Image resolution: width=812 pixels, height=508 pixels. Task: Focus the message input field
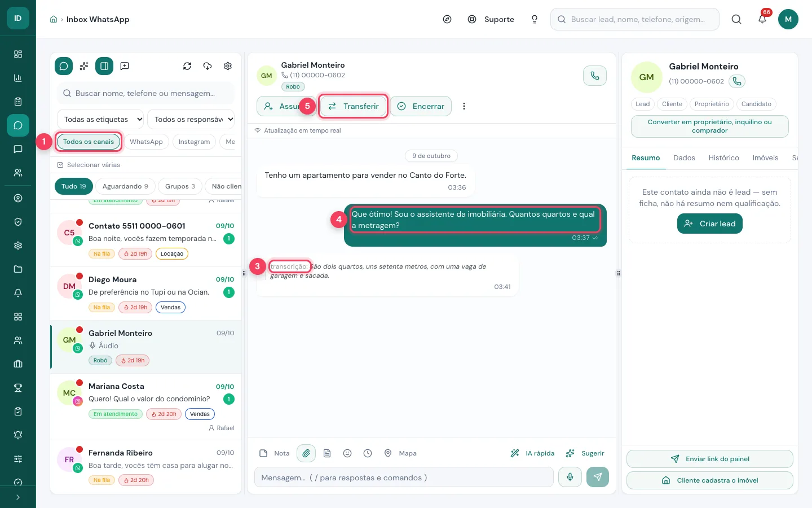(404, 478)
